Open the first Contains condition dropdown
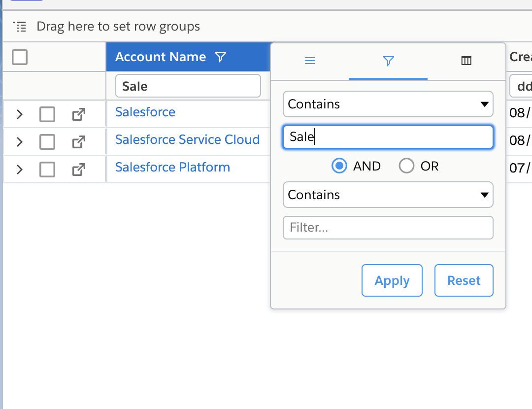 [388, 104]
